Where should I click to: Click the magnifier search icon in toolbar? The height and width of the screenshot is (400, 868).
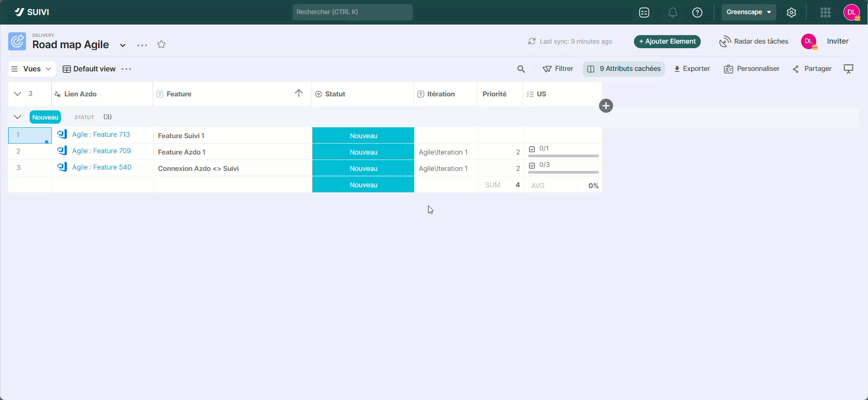521,69
